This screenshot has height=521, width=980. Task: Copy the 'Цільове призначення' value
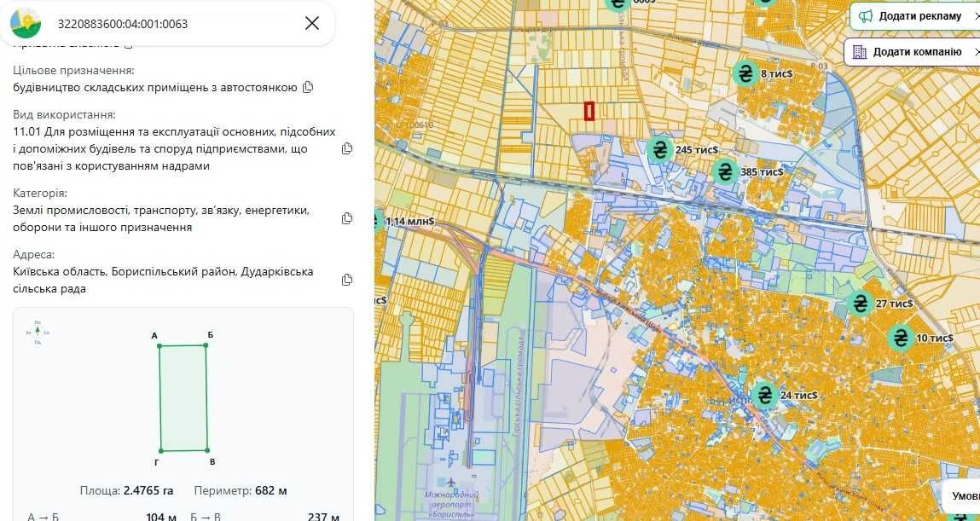(308, 88)
